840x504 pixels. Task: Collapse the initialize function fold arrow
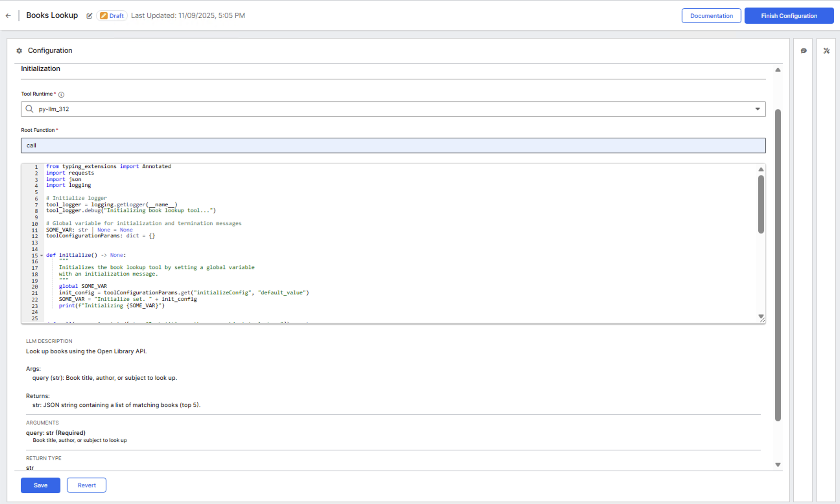pyautogui.click(x=41, y=255)
